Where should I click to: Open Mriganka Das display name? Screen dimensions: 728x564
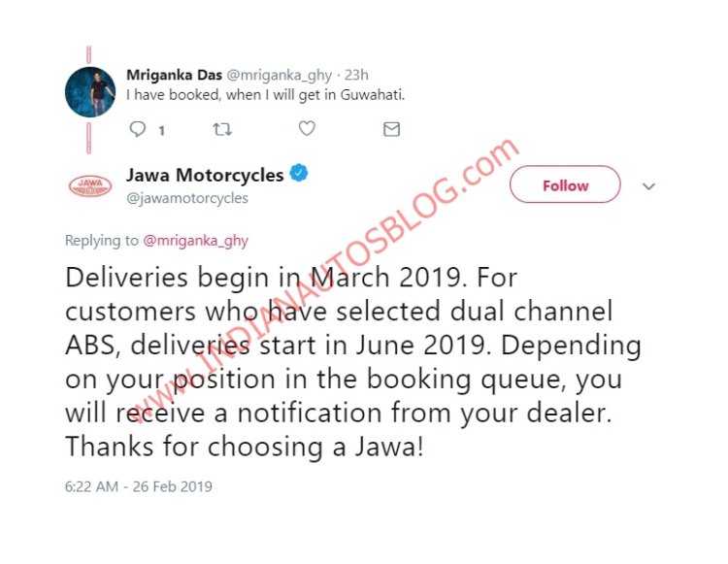click(x=174, y=75)
